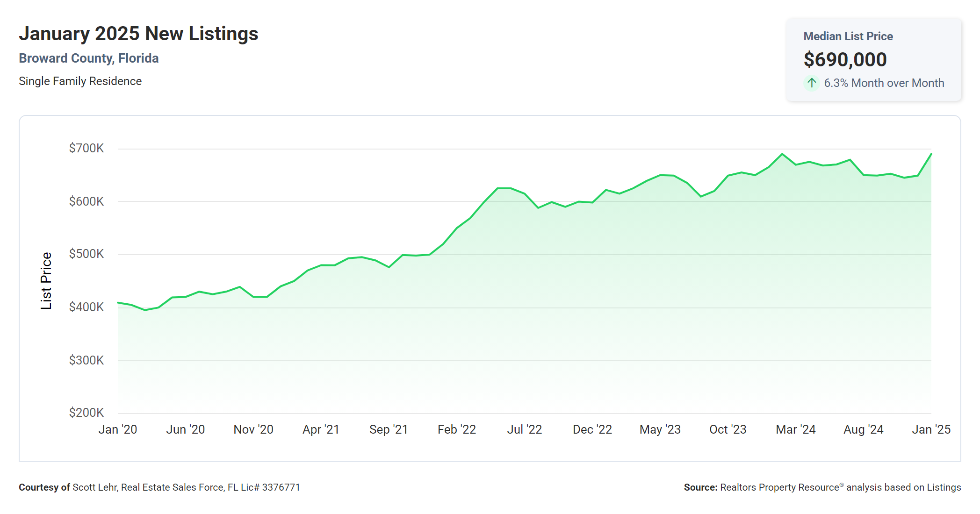The width and height of the screenshot is (980, 514).
Task: Click the Mar '24 x-axis label
Action: [x=795, y=429]
